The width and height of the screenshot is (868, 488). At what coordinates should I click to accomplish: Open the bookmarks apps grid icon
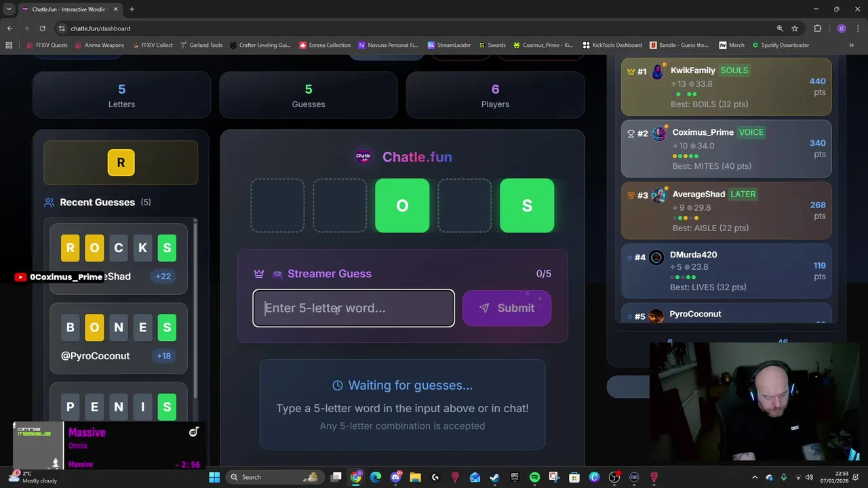[x=9, y=45]
